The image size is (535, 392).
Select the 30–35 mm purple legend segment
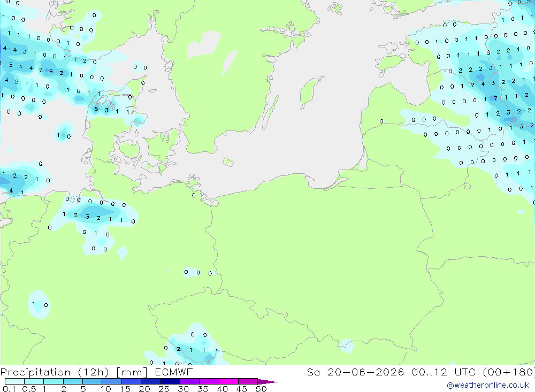point(189,381)
